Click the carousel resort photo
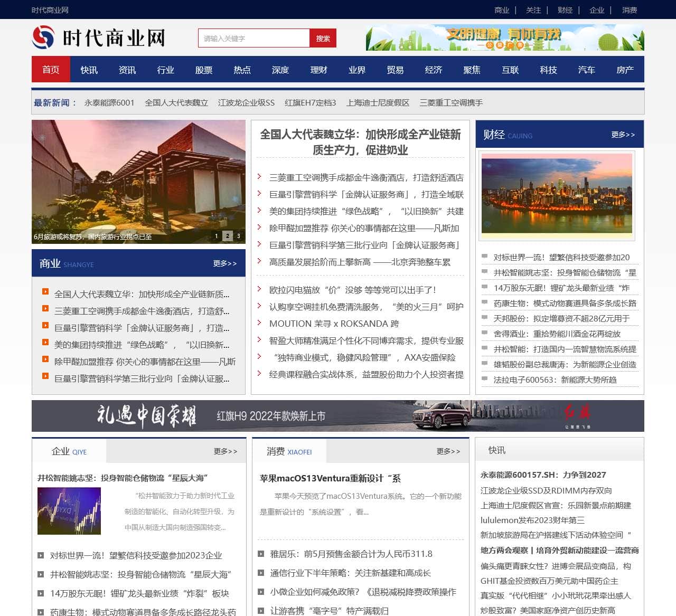Viewport: 676px width, 616px height. tap(138, 182)
